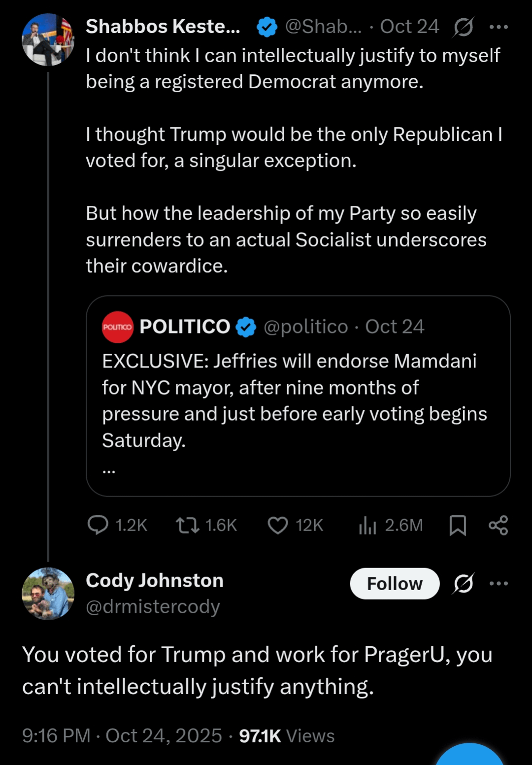Open the 97.1K Views count

point(286,736)
